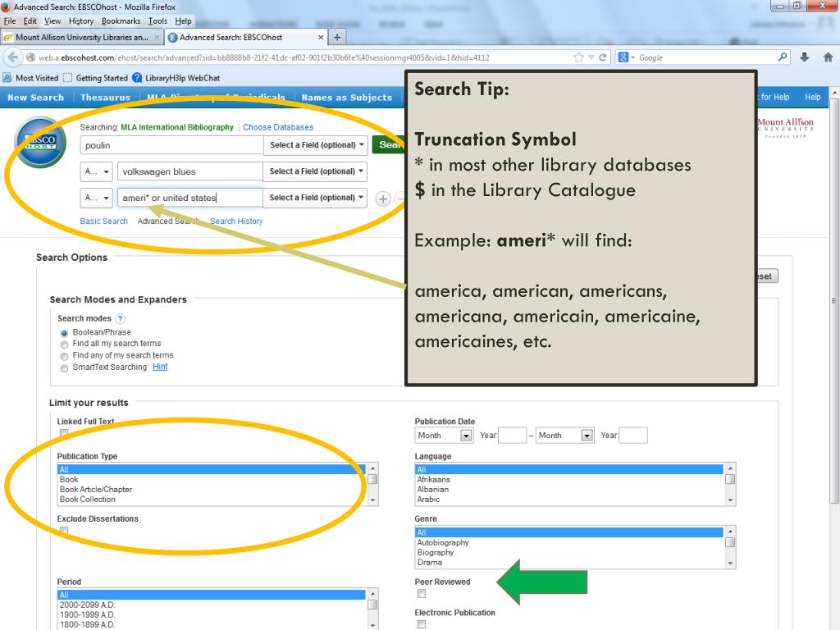Click the LibraryH3lp WebChat bookmark icon
This screenshot has width=840, height=630.
tap(137, 78)
